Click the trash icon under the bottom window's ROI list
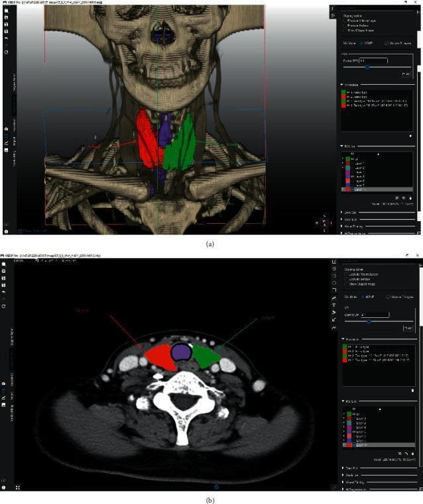423x504 pixels. click(412, 454)
